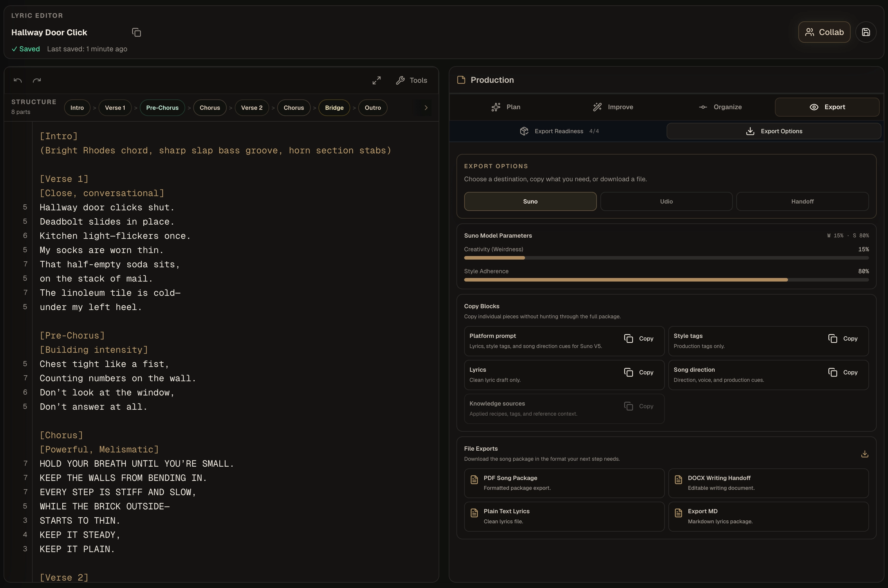The height and width of the screenshot is (588, 888).
Task: Open the Export Readiness 4/4 subtab
Action: point(559,131)
